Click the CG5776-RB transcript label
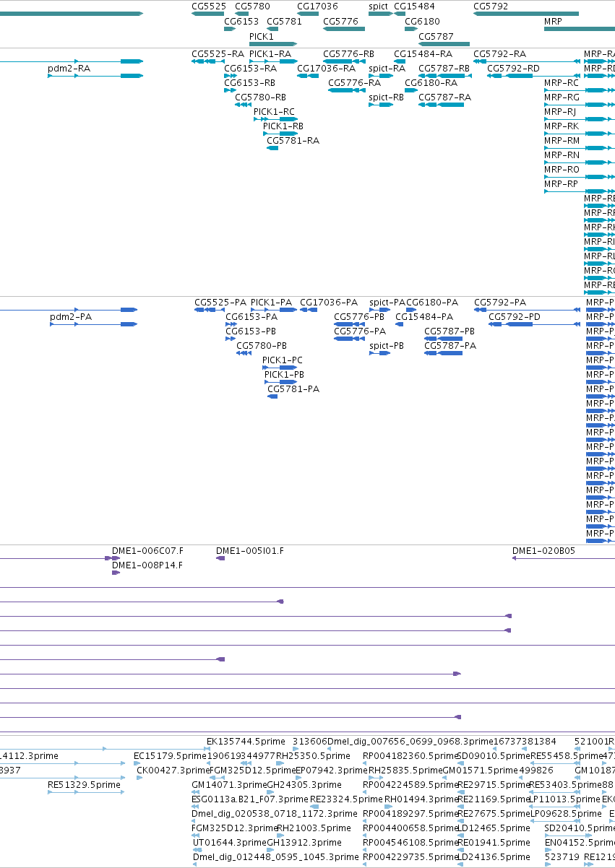Viewport: 615px width, 868px height. (348, 54)
